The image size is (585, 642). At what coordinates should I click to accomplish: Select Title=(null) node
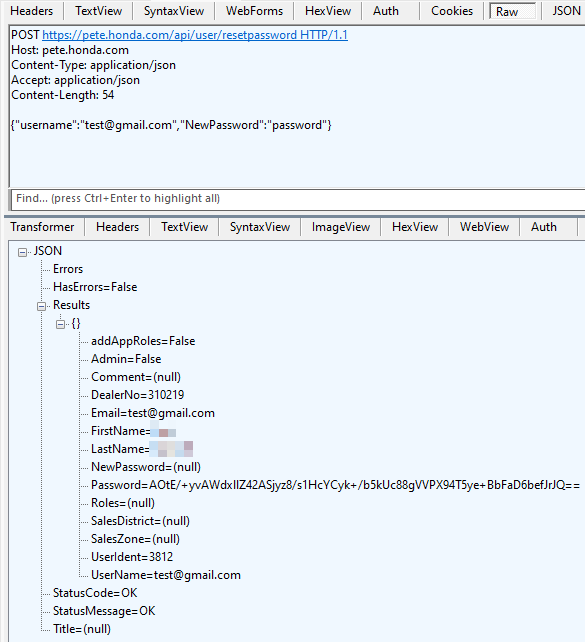[82, 629]
